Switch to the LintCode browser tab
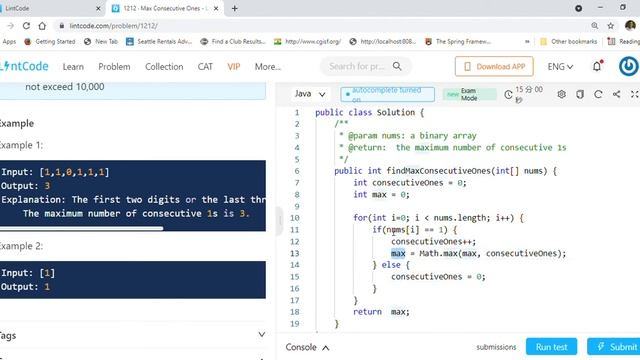The height and width of the screenshot is (360, 640). [49, 8]
